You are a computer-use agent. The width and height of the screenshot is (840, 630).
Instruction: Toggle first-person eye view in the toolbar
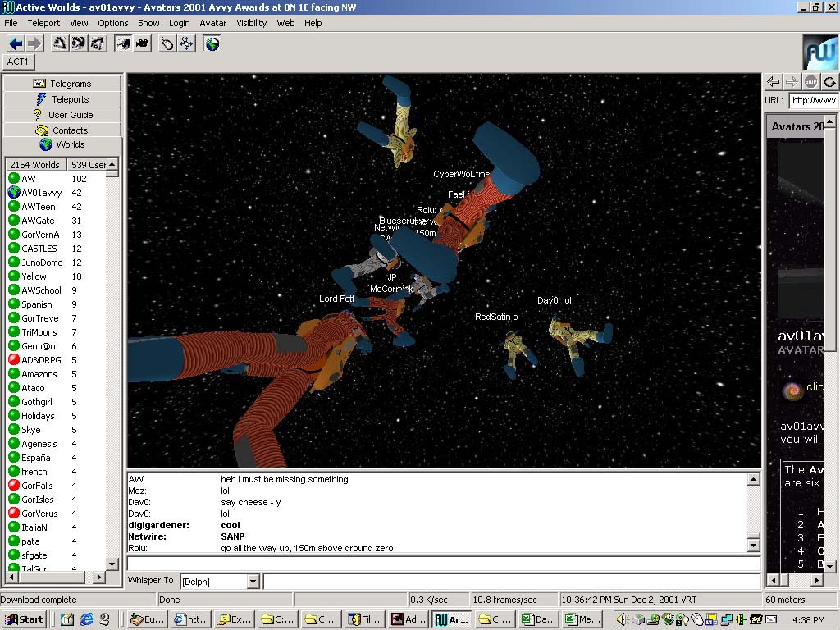(x=123, y=43)
